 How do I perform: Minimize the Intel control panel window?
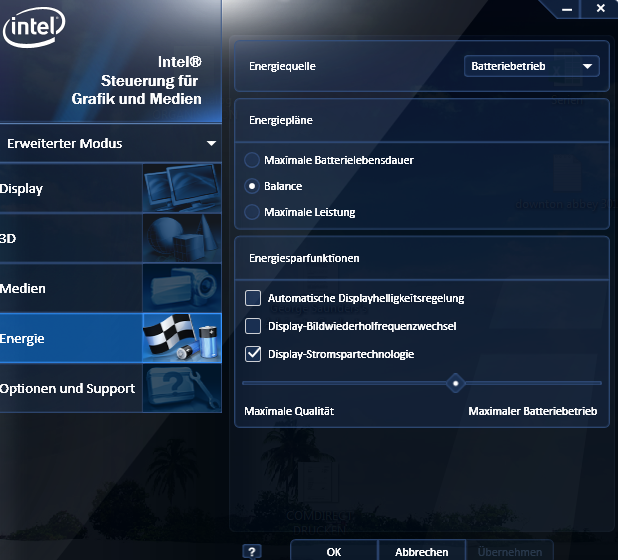tap(567, 9)
